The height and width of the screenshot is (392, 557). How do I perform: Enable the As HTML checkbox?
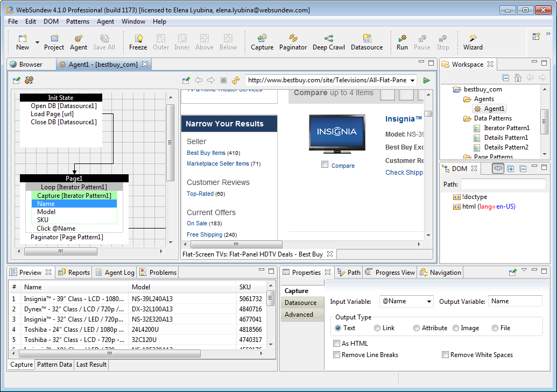click(x=336, y=344)
